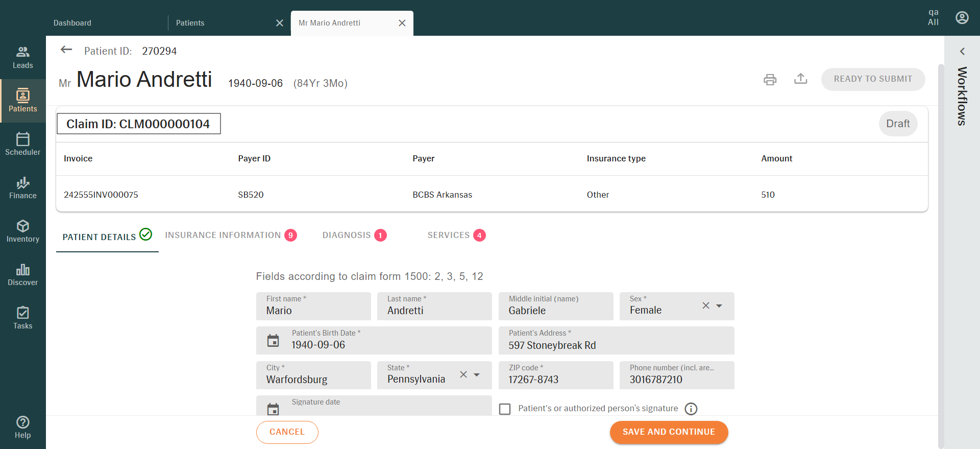
Task: Click the Workflows vertical label
Action: coord(962,96)
